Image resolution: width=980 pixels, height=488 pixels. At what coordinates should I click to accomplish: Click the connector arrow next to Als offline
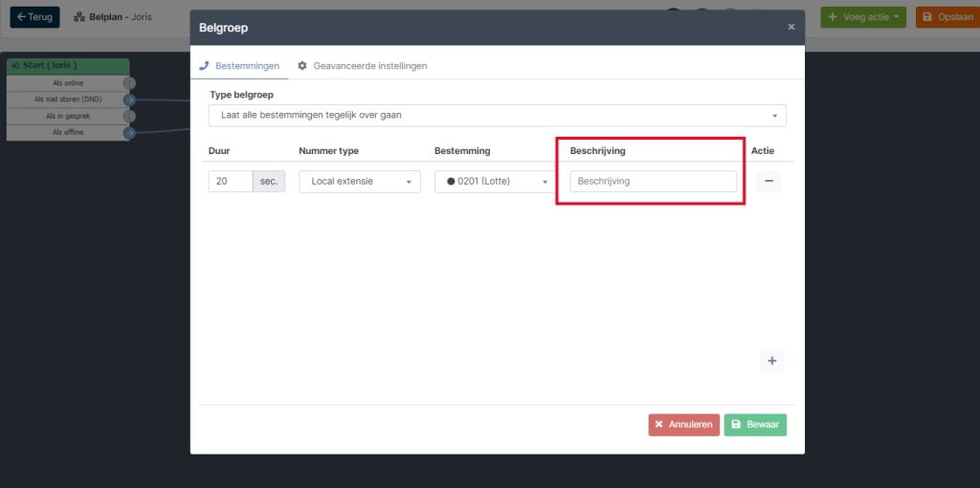click(x=129, y=132)
